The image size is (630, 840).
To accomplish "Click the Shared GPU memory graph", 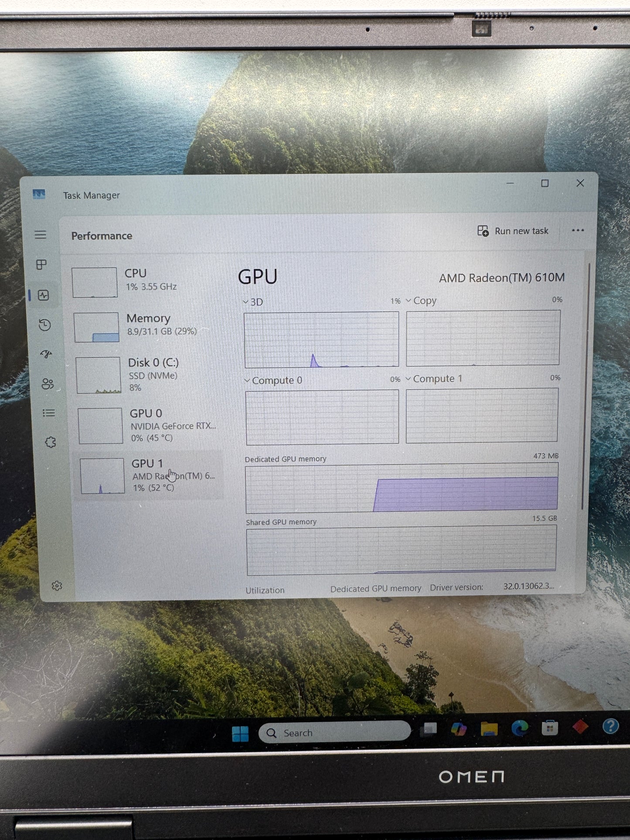I will click(x=402, y=550).
